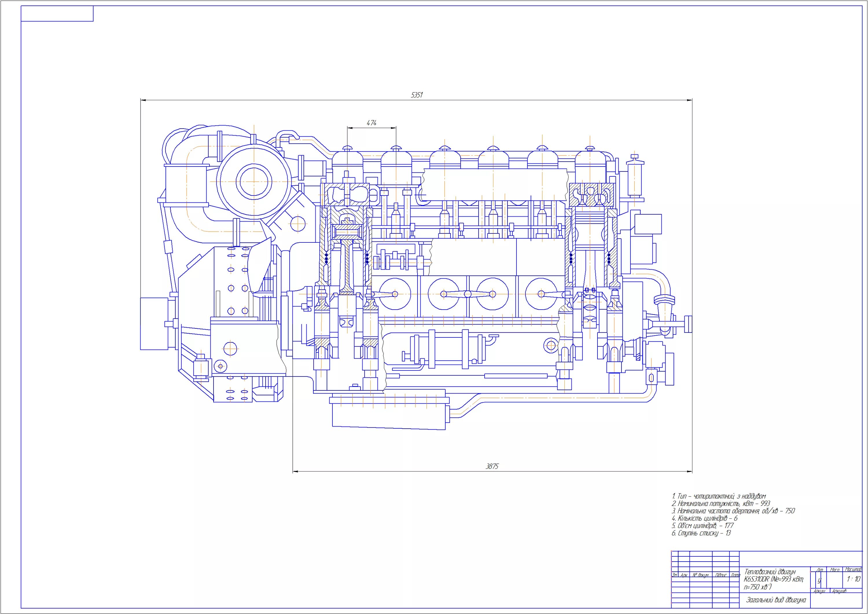The height and width of the screenshot is (614, 868).
Task: Select the oil sump pan under engine
Action: (389, 415)
